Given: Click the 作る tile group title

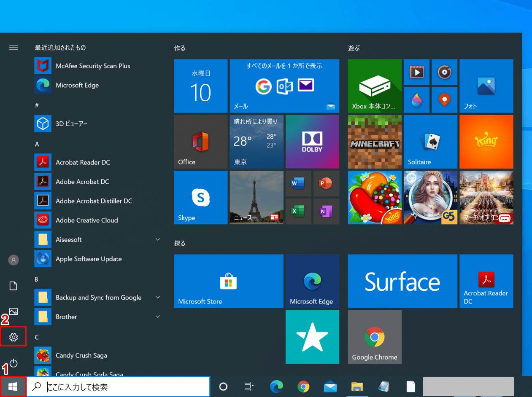Looking at the screenshot, I should pos(180,48).
